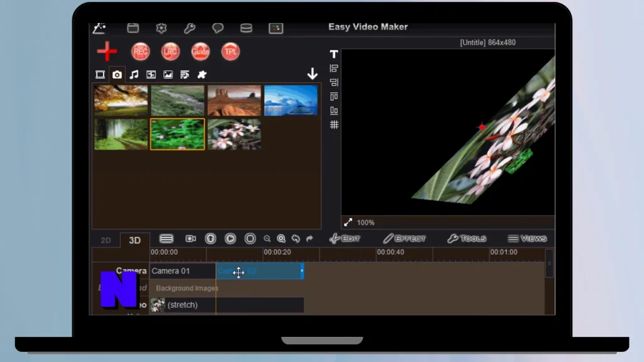Undo the last action

[x=296, y=238]
